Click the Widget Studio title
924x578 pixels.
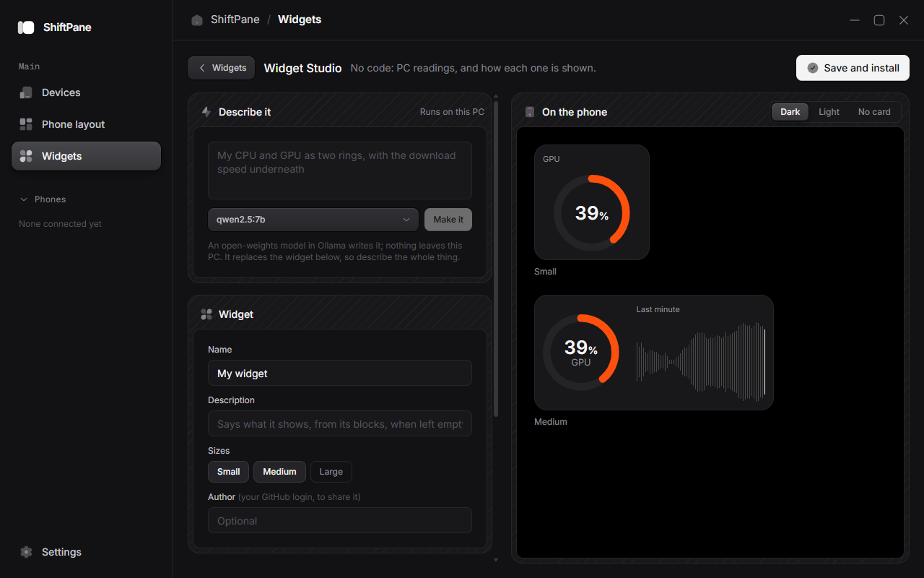point(303,68)
